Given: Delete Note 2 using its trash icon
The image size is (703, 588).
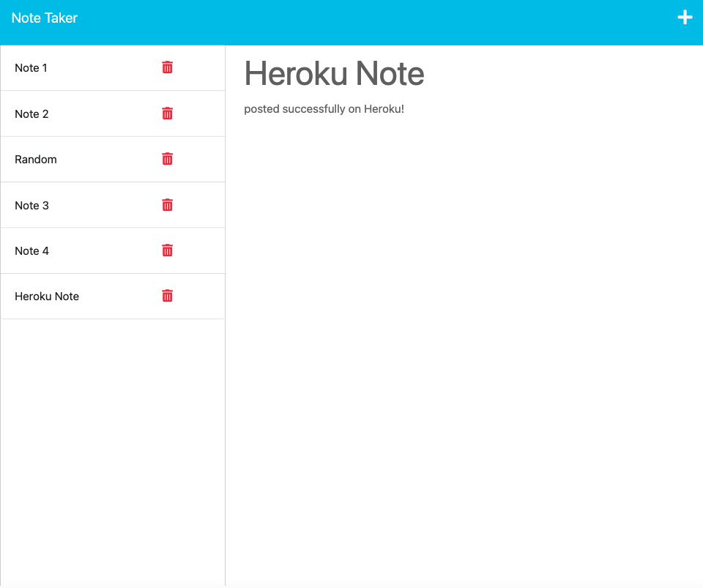Looking at the screenshot, I should [167, 113].
